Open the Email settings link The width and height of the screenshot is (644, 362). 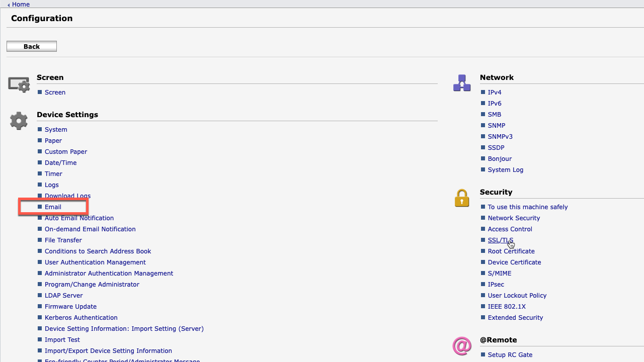[x=53, y=207]
